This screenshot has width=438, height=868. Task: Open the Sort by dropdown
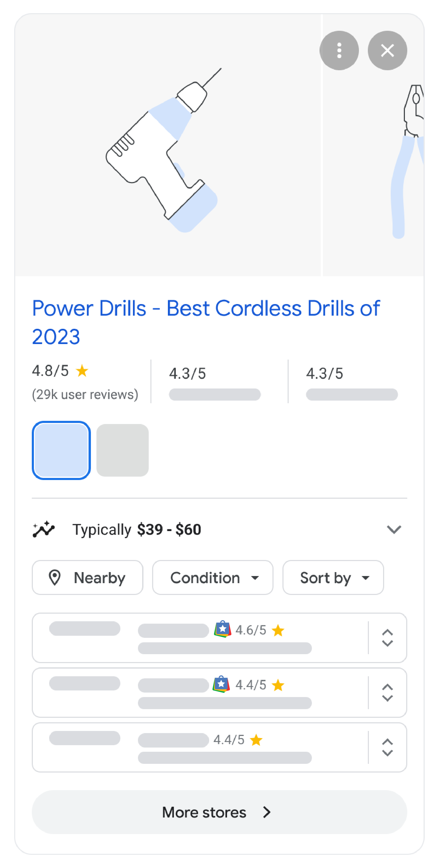333,578
